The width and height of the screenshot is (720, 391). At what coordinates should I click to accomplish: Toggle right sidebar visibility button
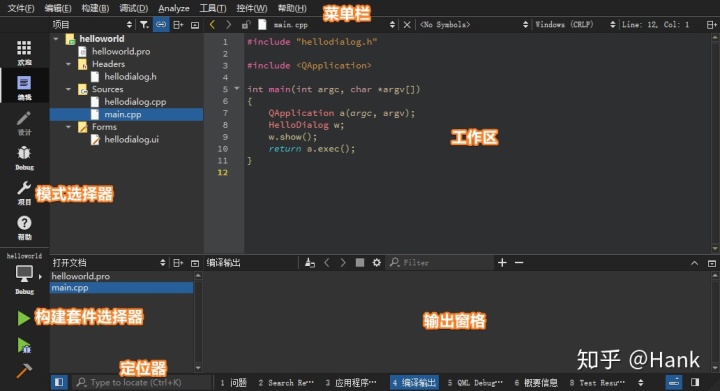tap(695, 382)
